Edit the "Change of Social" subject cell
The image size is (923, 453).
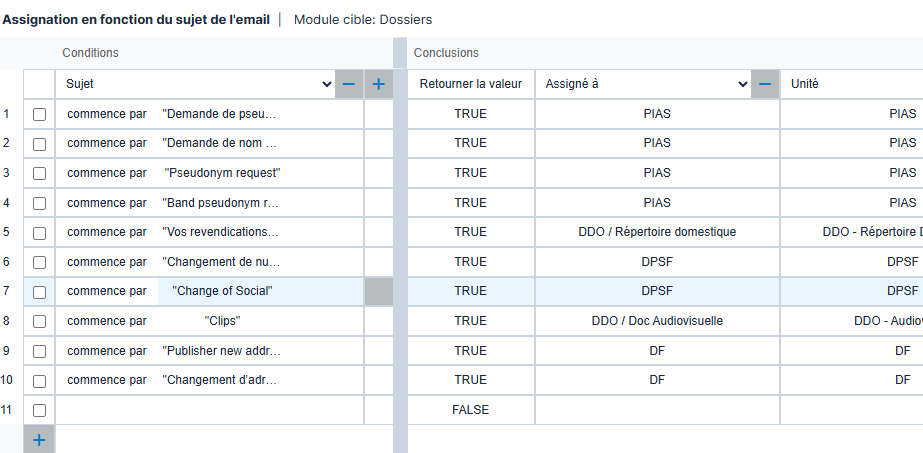click(x=222, y=292)
